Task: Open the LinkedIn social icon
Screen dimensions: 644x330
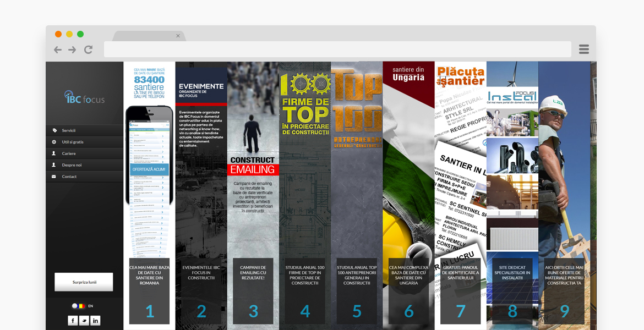Action: 95,321
